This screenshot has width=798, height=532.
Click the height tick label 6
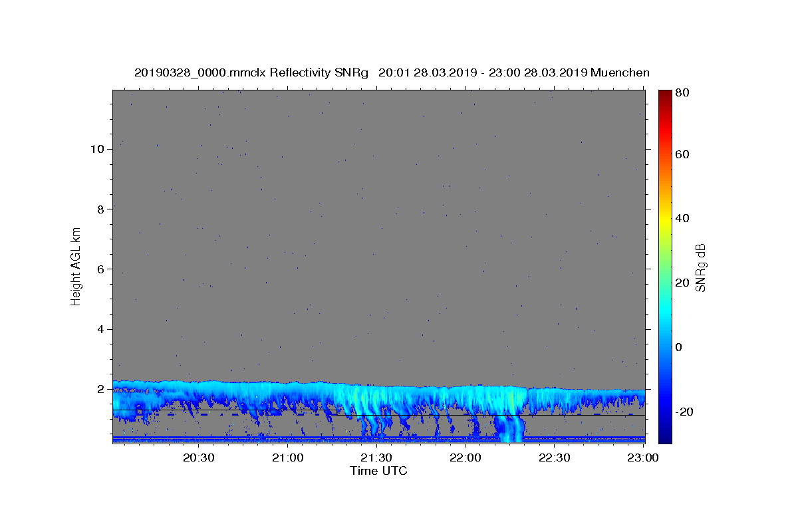[100, 269]
